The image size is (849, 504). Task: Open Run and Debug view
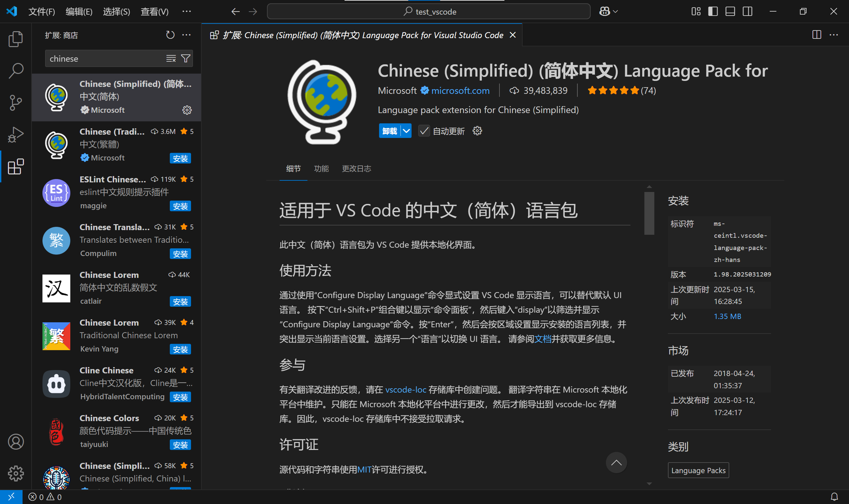click(x=15, y=135)
